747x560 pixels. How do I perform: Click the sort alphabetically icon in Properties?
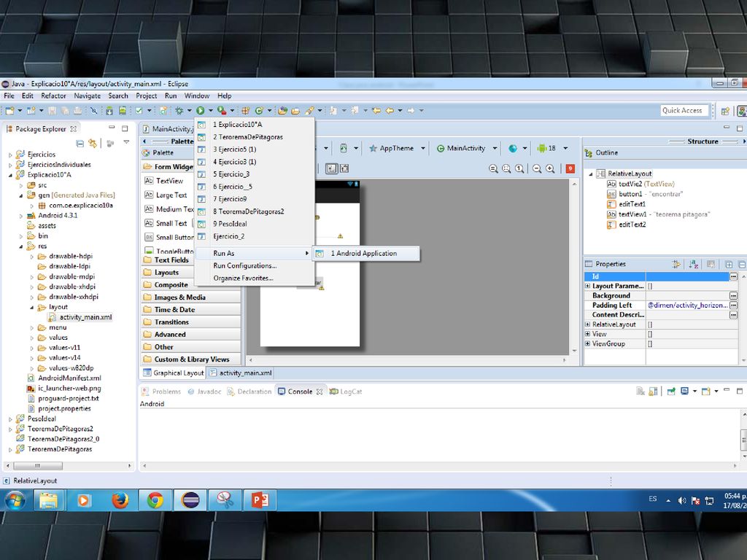[694, 264]
